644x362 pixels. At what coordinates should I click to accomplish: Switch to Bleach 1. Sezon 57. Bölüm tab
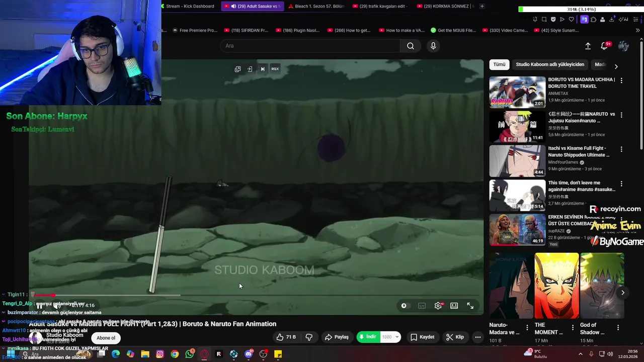pos(316,6)
